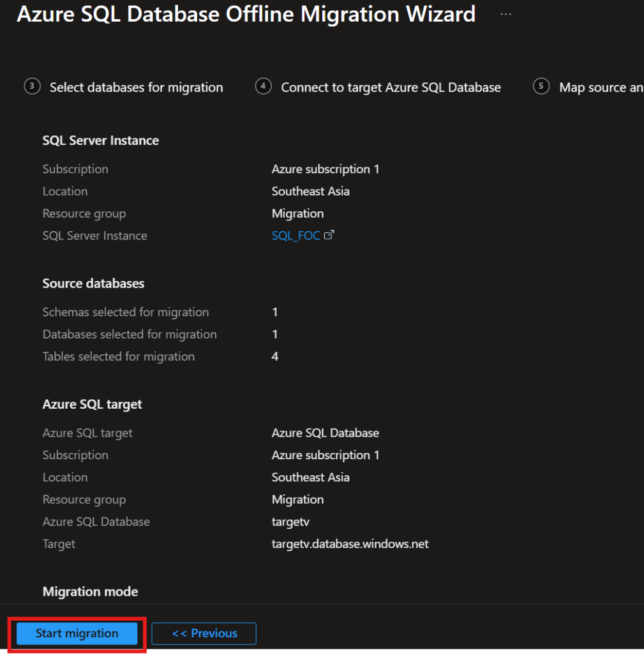Open the Map source step label
Screen dimensions: 644x654
[601, 87]
